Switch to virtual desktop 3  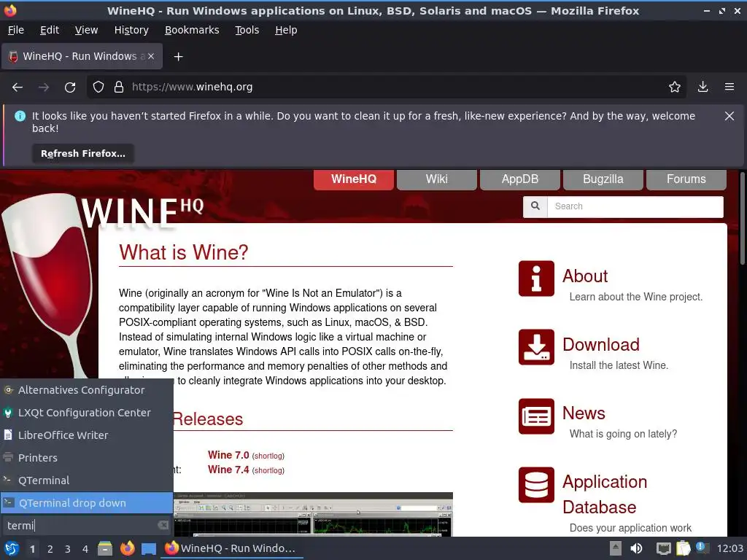tap(68, 549)
